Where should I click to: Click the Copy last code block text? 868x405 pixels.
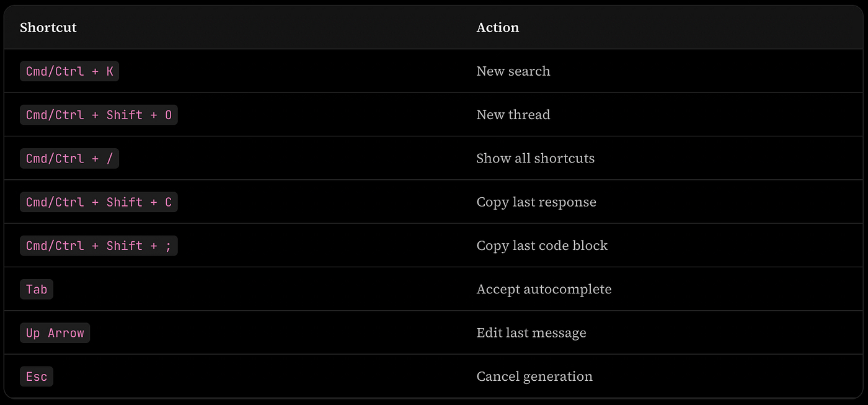(x=542, y=246)
